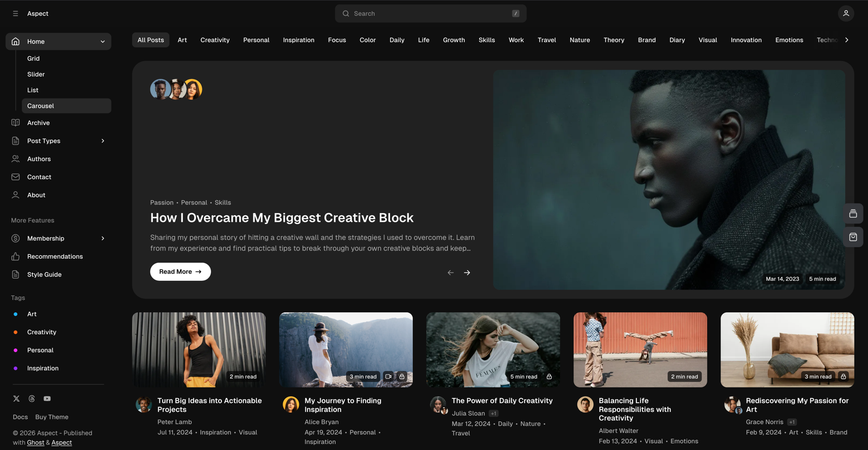
Task: Open the Aspect footer link
Action: click(61, 442)
